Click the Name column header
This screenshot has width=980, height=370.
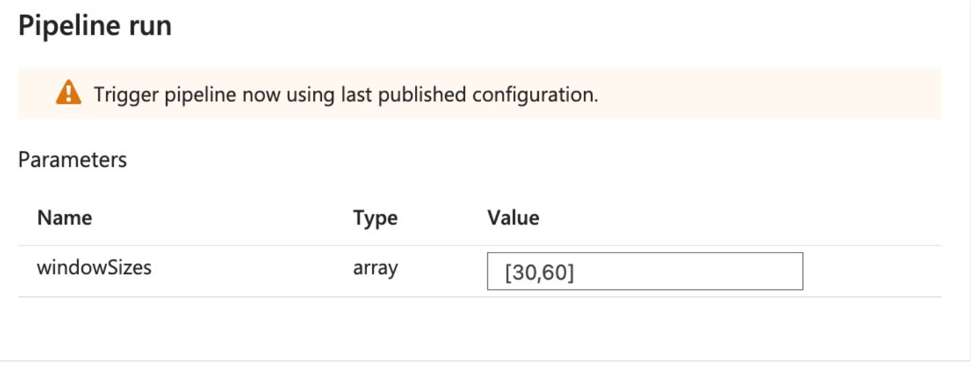(x=64, y=218)
